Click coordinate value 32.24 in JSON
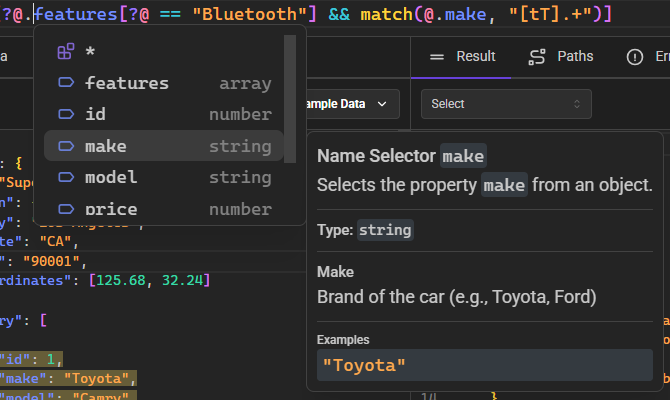The height and width of the screenshot is (400, 670). coord(182,280)
